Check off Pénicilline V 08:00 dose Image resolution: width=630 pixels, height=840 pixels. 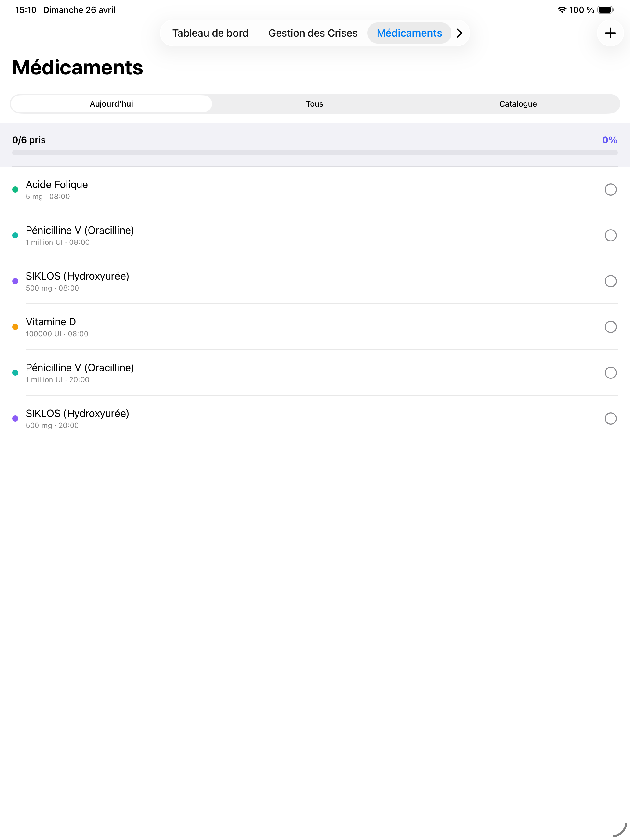pyautogui.click(x=610, y=235)
